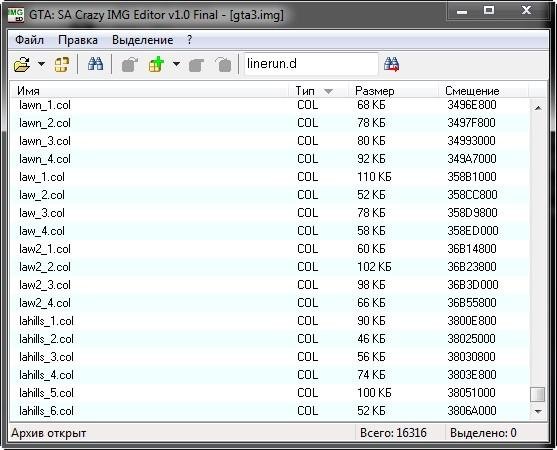Screen dimensions: 557x450
Task: Sort by the Размер column header
Action: [393, 91]
